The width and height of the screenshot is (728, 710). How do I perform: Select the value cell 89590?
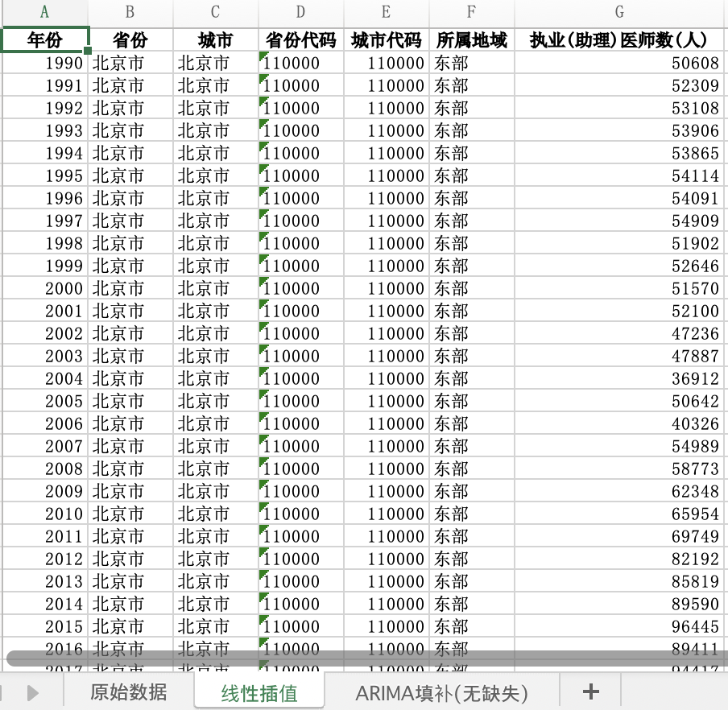coord(619,605)
